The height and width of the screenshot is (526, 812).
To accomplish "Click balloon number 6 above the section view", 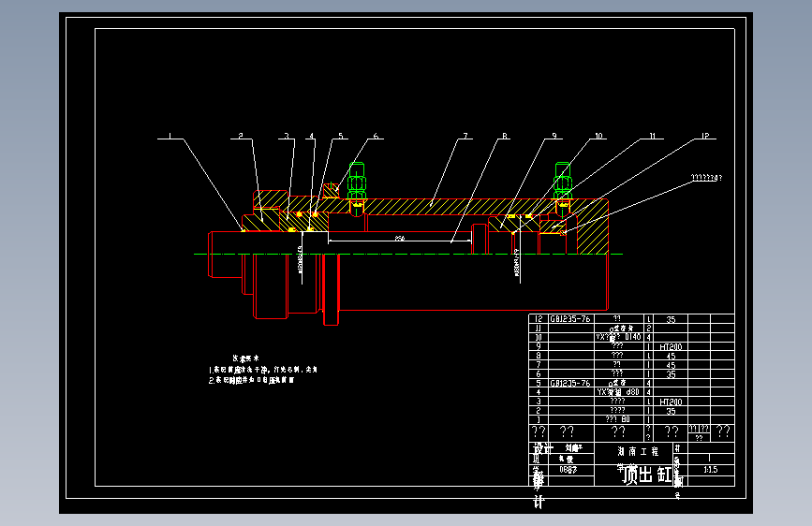I will [376, 136].
